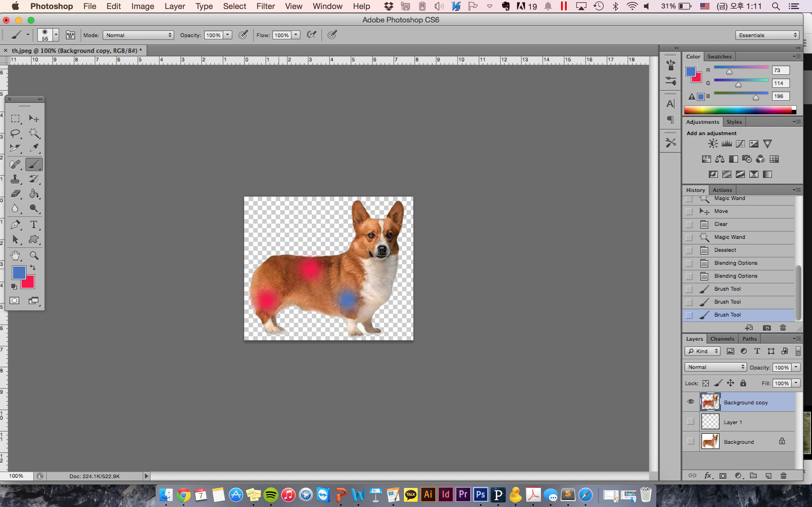Click the swap foreground/background colors arrow
Viewport: 812px width, 507px height.
pyautogui.click(x=33, y=268)
